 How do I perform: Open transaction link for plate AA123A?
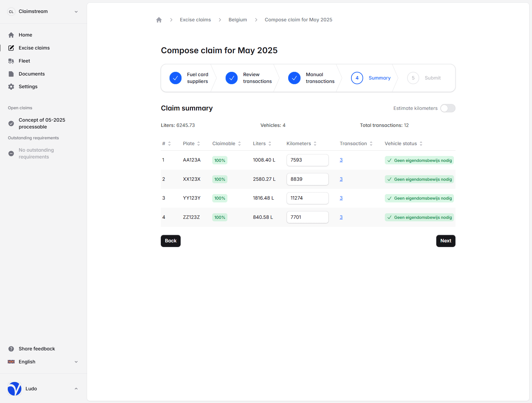(341, 160)
